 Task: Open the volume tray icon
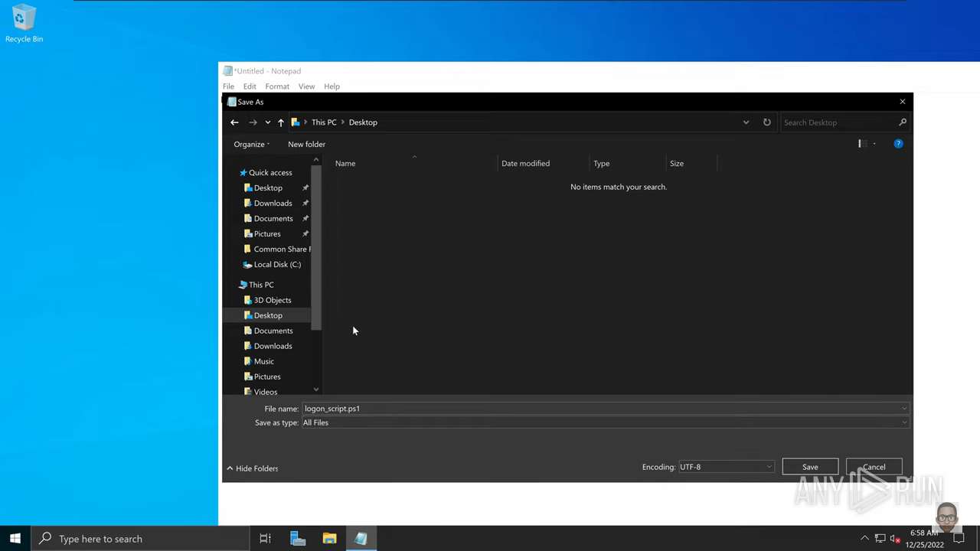click(894, 539)
